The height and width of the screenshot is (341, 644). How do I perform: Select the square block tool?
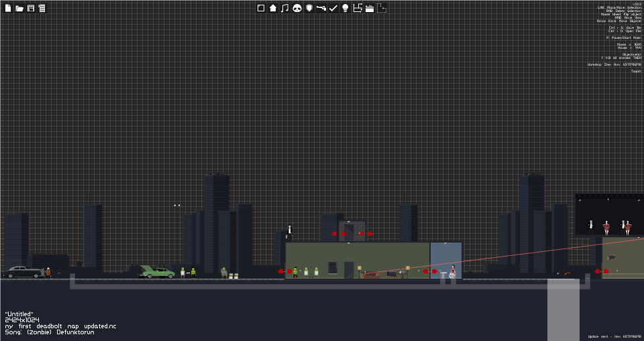click(261, 8)
